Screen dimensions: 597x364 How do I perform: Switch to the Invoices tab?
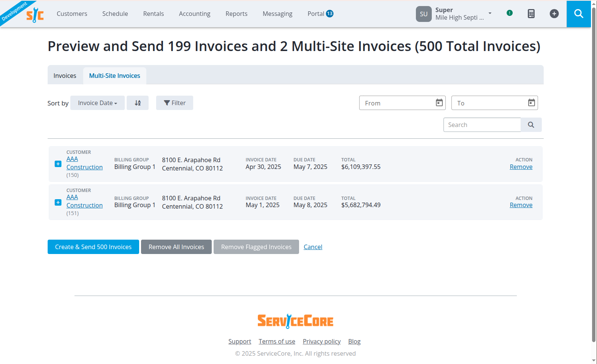(65, 76)
